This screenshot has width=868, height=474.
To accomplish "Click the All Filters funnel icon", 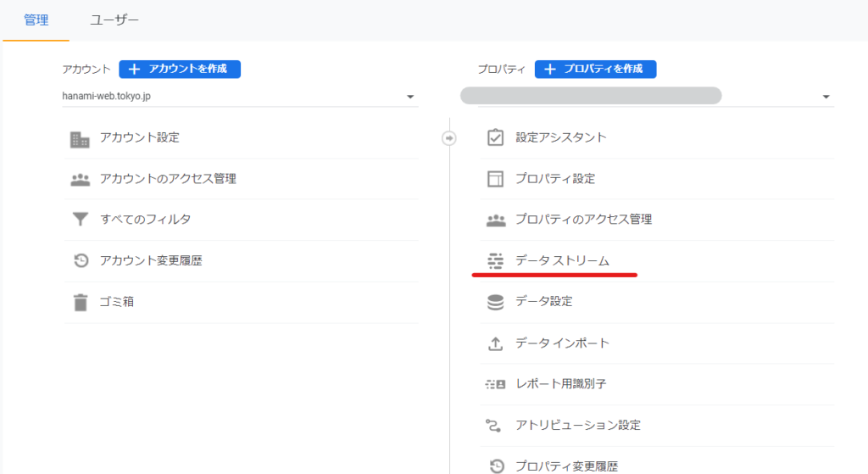I will click(x=80, y=220).
